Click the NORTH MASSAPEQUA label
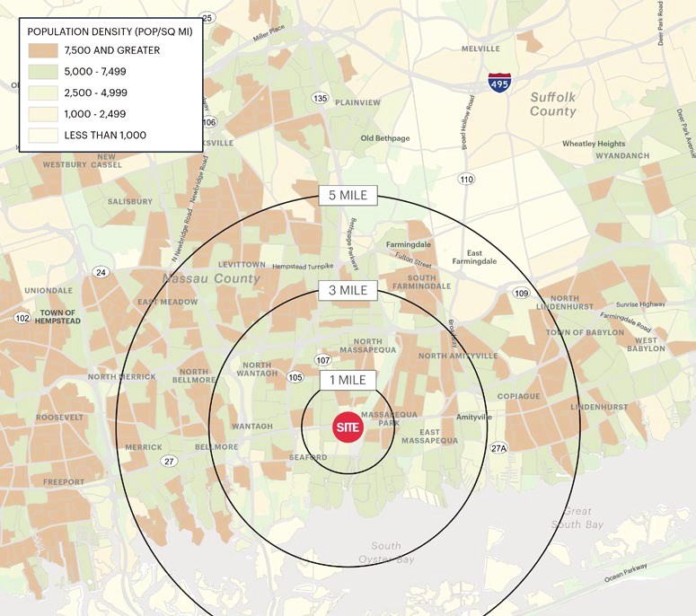Screen dimensions: 696x616 tap(368, 346)
